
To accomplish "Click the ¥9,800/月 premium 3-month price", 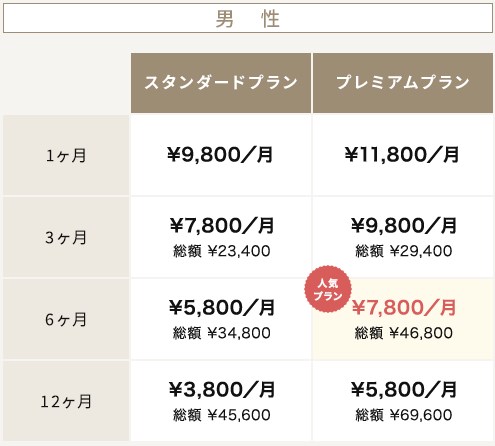I will click(404, 225).
